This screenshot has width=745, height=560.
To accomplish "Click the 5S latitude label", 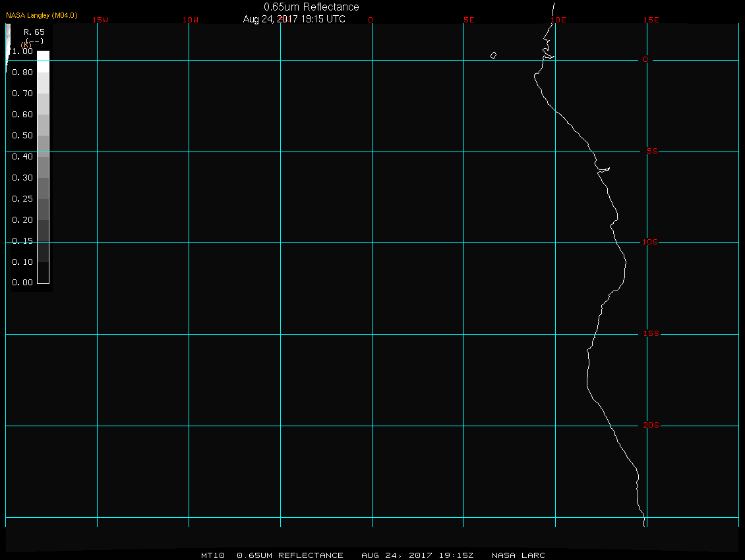I will pyautogui.click(x=652, y=151).
